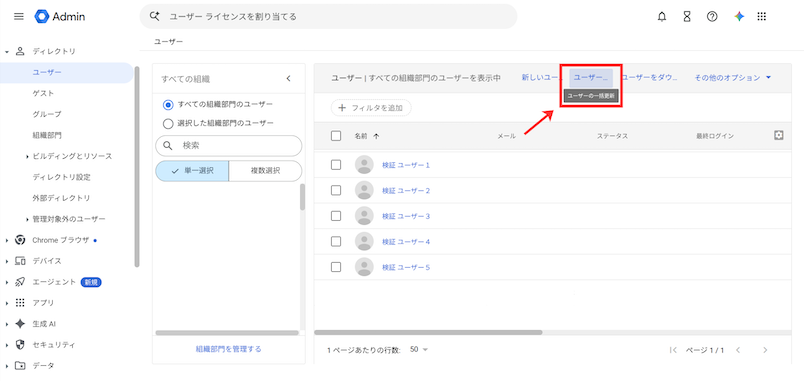Image resolution: width=804 pixels, height=381 pixels.
Task: Click the ディレクトリ person icon
Action: [21, 51]
